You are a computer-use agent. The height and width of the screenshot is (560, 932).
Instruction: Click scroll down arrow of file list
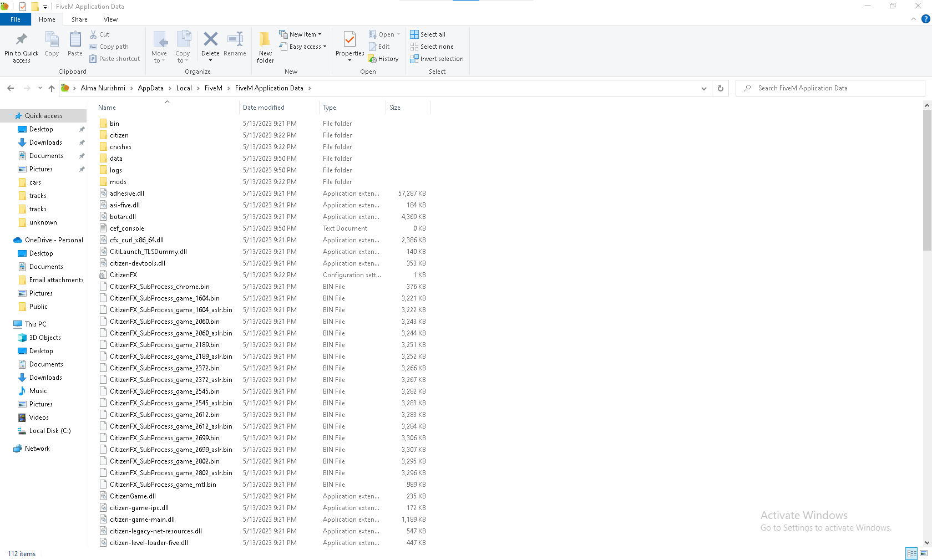point(927,543)
